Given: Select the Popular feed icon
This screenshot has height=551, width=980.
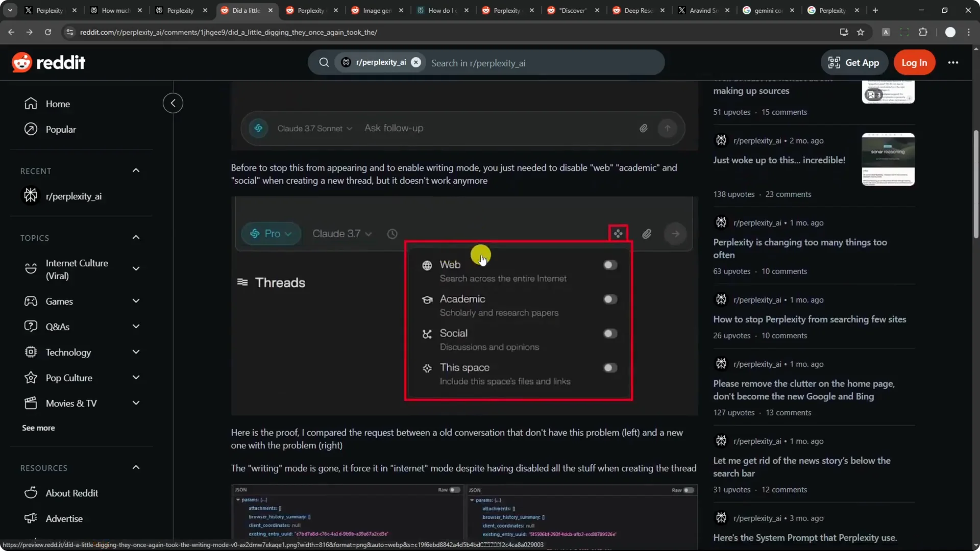Looking at the screenshot, I should click(x=30, y=129).
